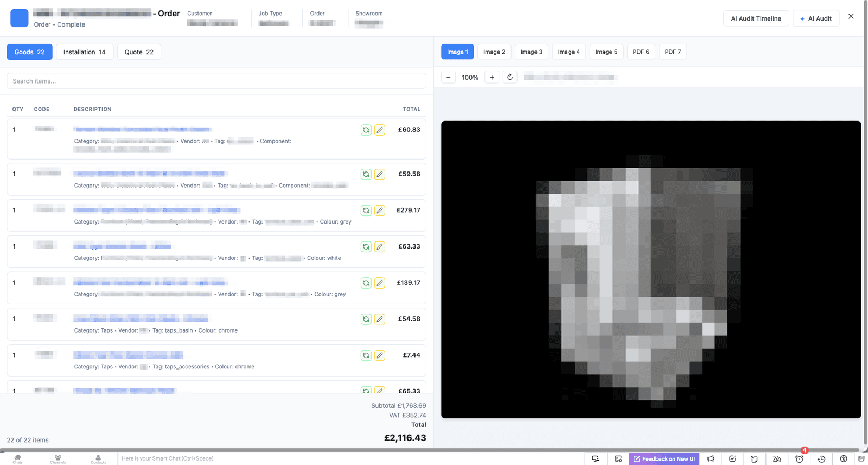Viewport: 868px width, 465px height.
Task: Open the Channels icon in bottom bar
Action: pos(58,459)
